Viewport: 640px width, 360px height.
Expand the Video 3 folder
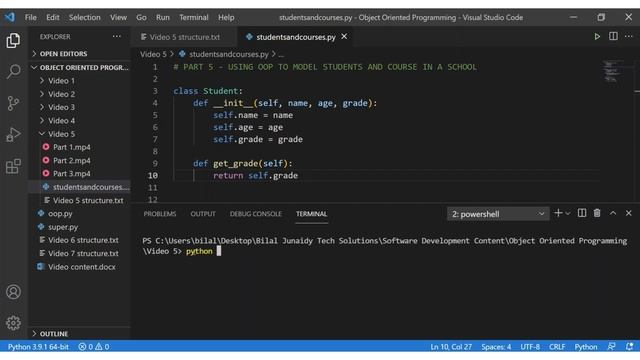point(61,107)
